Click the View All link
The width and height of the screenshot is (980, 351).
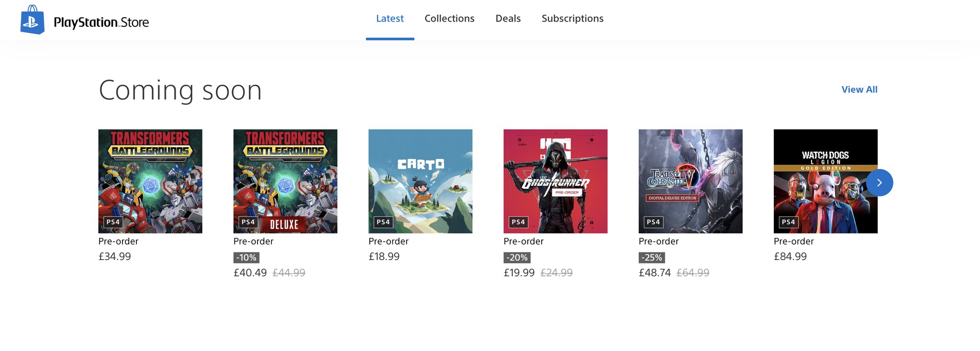coord(859,90)
